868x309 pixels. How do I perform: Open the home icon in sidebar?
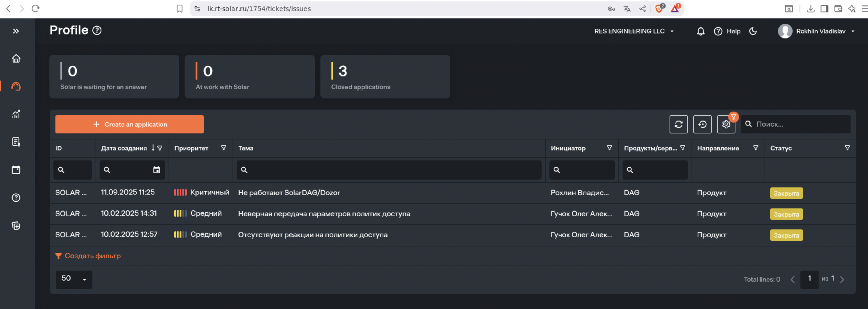point(16,59)
